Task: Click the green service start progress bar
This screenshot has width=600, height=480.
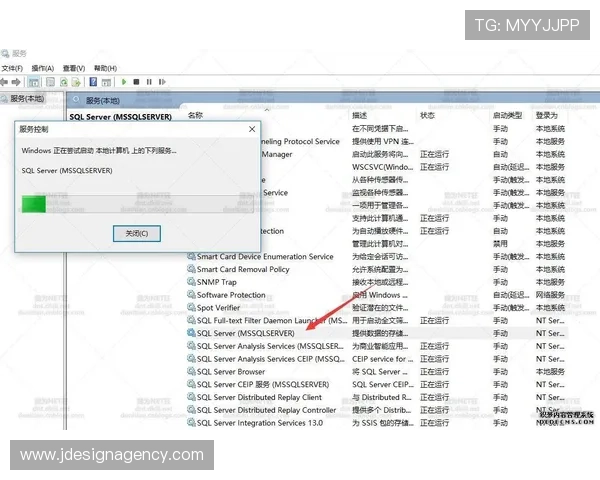Action: (x=138, y=204)
